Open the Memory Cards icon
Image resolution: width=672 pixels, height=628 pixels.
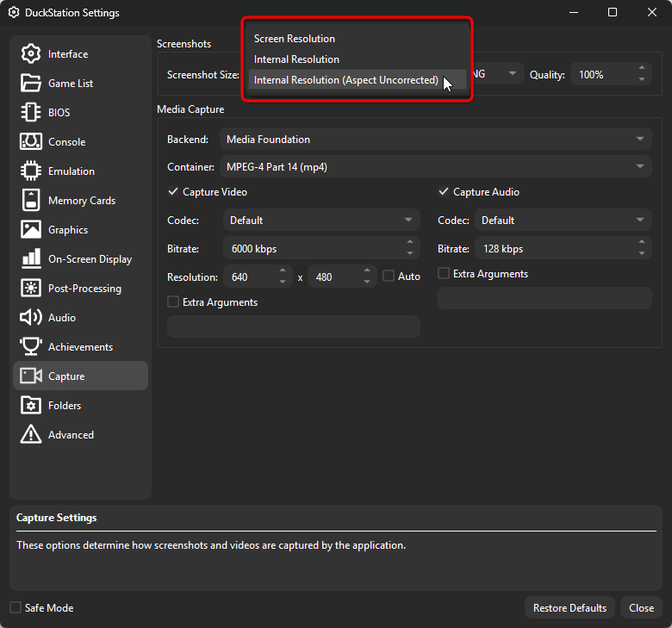(x=31, y=201)
